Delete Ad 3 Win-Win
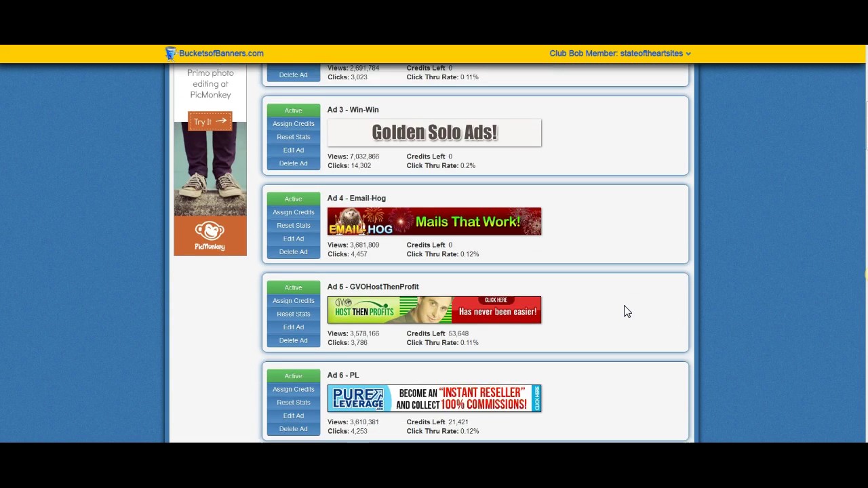Viewport: 868px width, 488px height. point(294,163)
